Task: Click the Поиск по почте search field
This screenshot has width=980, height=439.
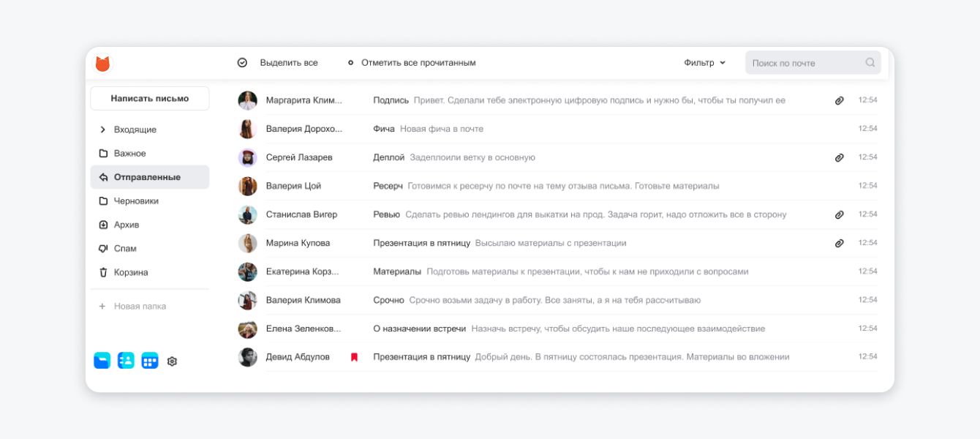Action: click(x=804, y=63)
